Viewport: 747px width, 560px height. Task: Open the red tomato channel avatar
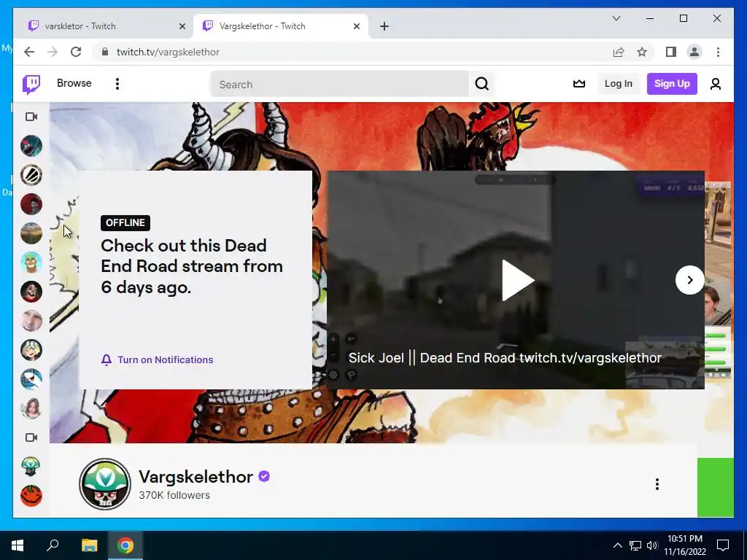coord(31,496)
